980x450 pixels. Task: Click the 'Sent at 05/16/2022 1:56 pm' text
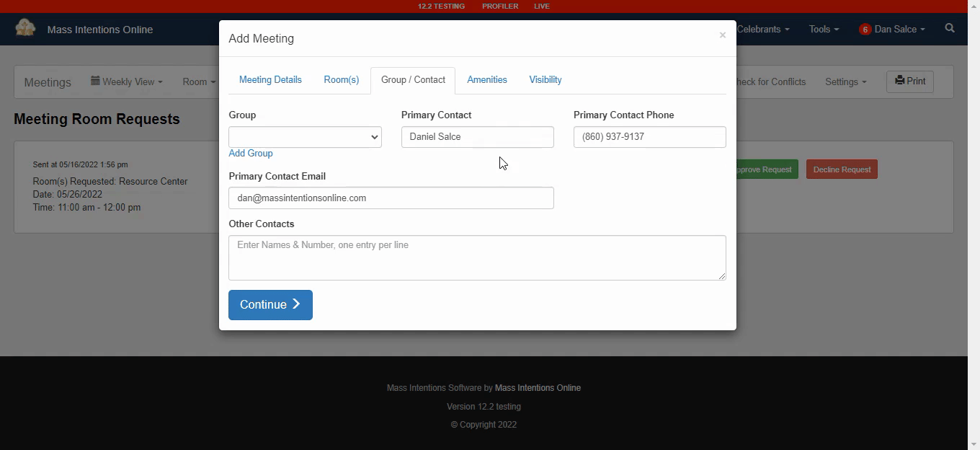(x=80, y=164)
